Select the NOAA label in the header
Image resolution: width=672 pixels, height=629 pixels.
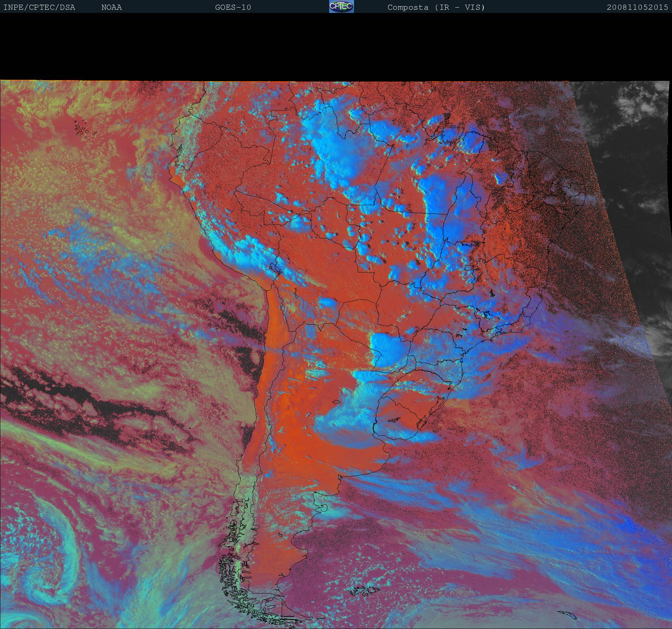coord(111,7)
